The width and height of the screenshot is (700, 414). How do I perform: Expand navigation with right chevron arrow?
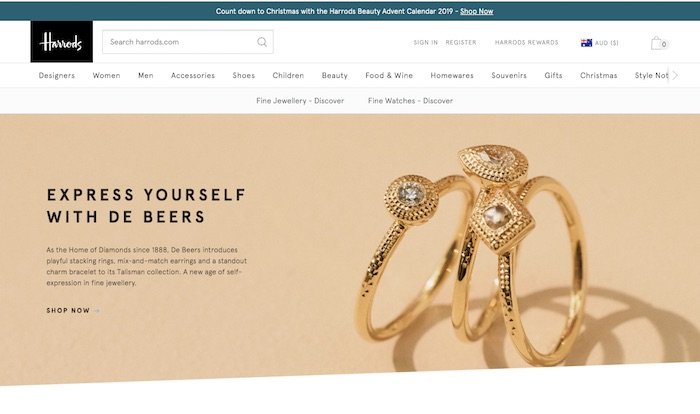click(675, 75)
